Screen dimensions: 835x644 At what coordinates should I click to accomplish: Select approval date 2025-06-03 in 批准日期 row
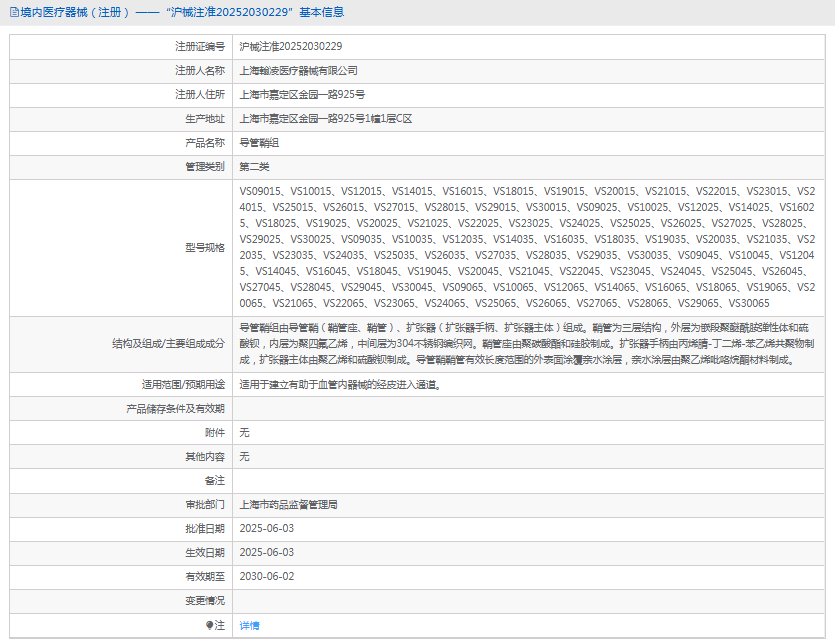pos(267,528)
